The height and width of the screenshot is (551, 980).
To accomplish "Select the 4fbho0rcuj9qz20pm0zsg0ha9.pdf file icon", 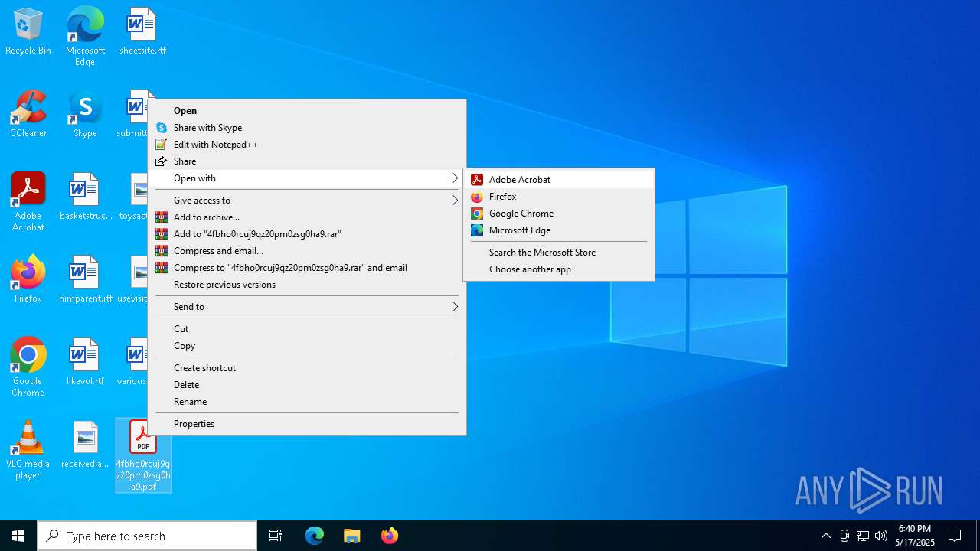I will tap(143, 455).
